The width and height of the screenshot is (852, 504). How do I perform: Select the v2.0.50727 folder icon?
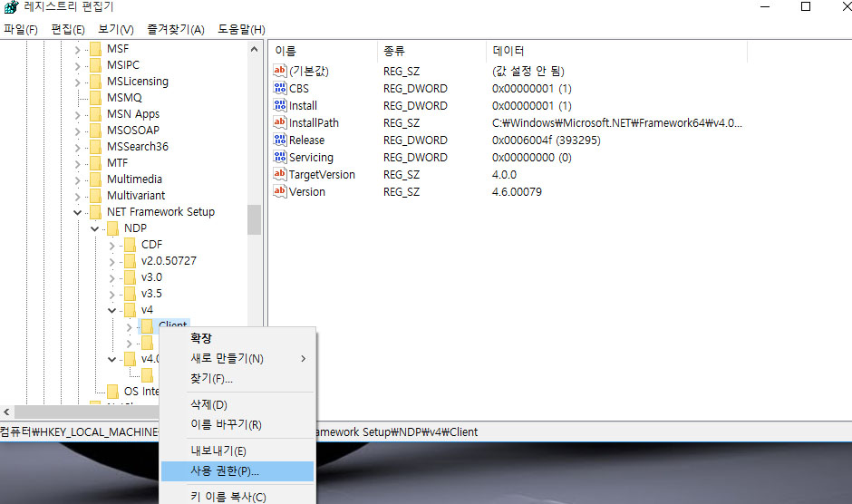point(130,261)
